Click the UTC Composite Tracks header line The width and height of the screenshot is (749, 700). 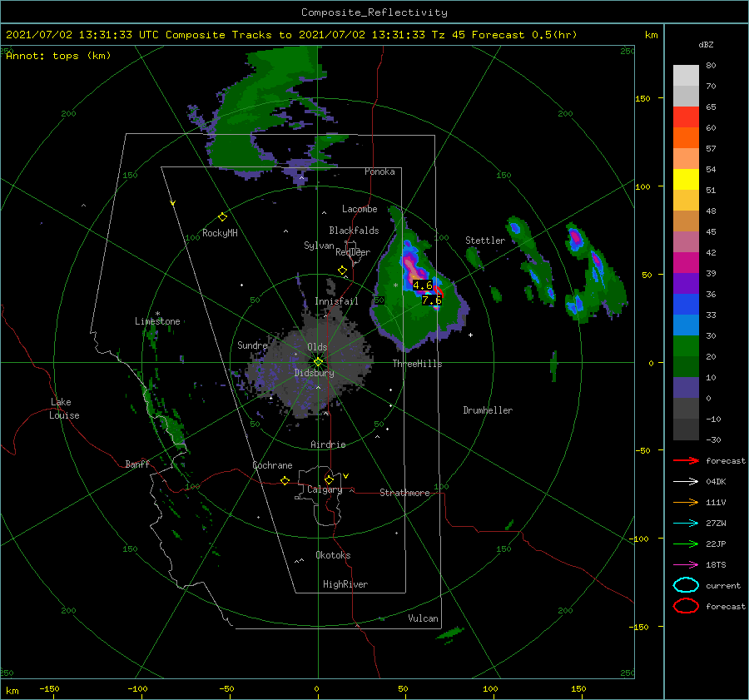(291, 35)
